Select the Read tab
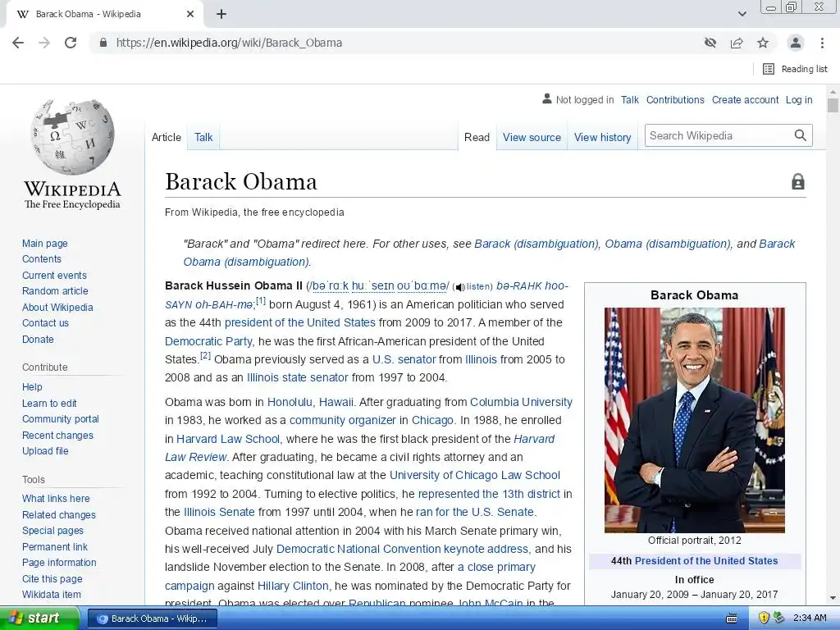The width and height of the screenshot is (840, 630). 477,137
